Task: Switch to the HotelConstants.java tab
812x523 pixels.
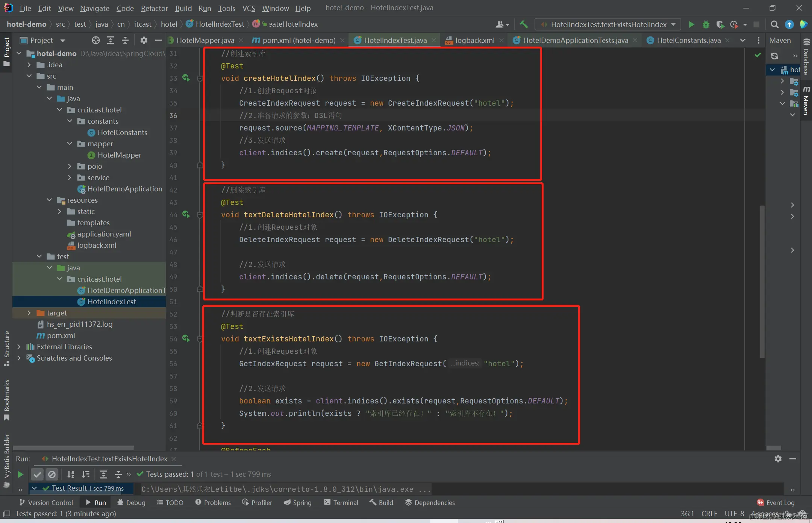Action: (688, 40)
